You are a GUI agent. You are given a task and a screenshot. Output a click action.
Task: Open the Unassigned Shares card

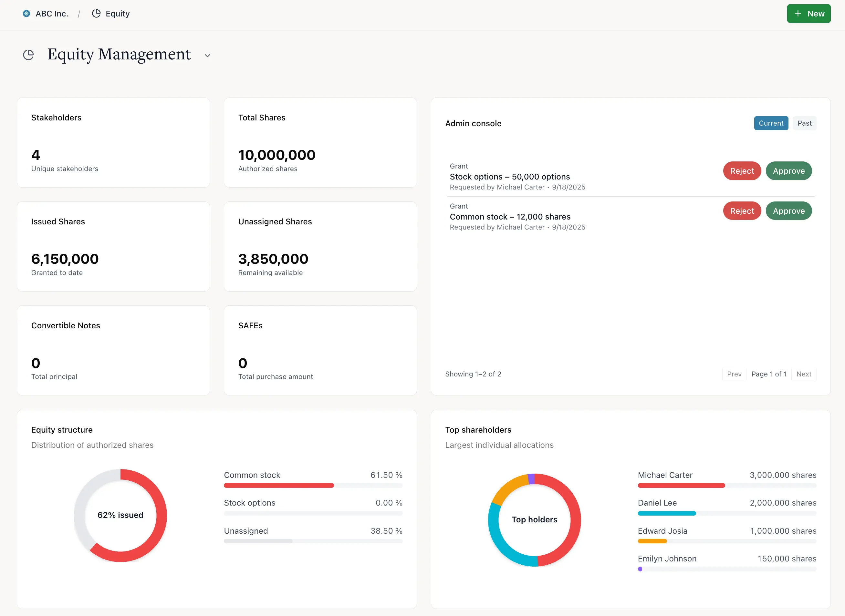click(320, 246)
